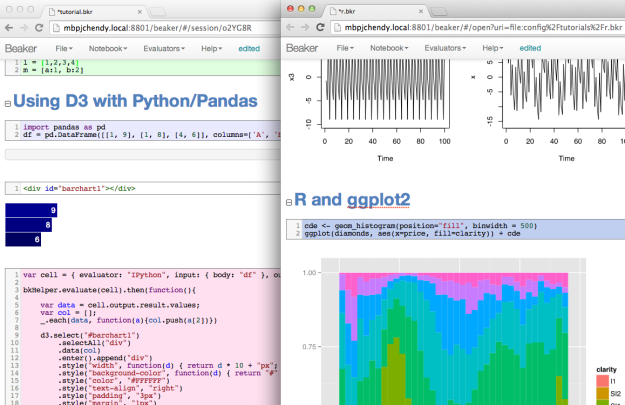625x405 pixels.
Task: Go back in the right browser window
Action: 290,27
